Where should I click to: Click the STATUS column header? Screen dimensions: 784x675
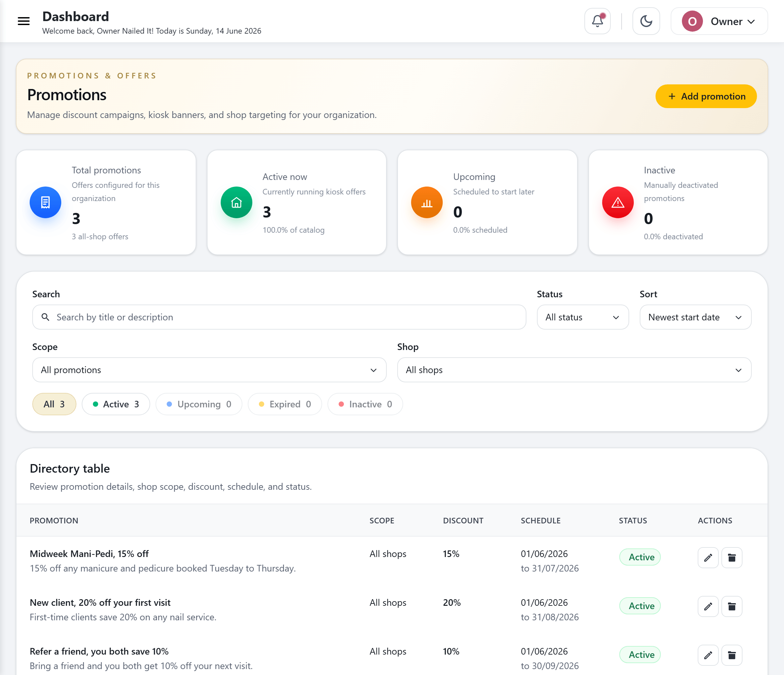[633, 520]
